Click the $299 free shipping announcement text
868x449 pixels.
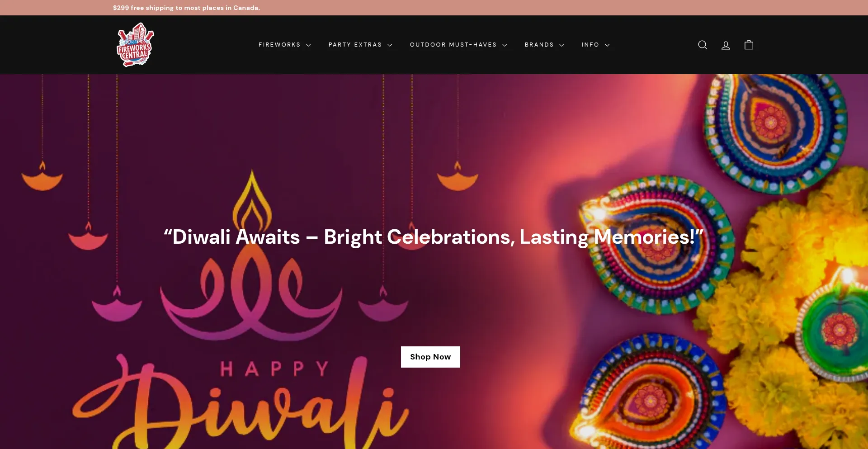pyautogui.click(x=186, y=8)
